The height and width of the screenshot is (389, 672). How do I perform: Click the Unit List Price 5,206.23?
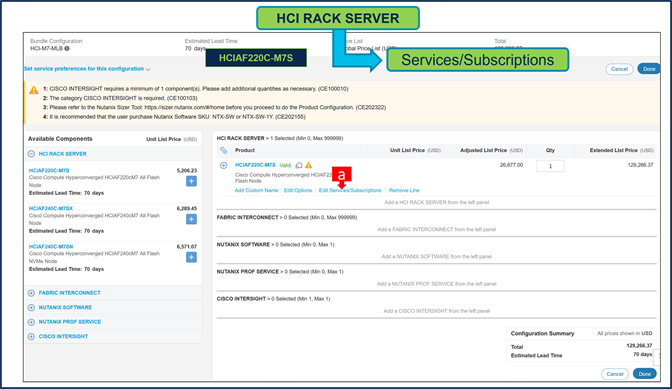click(x=187, y=171)
